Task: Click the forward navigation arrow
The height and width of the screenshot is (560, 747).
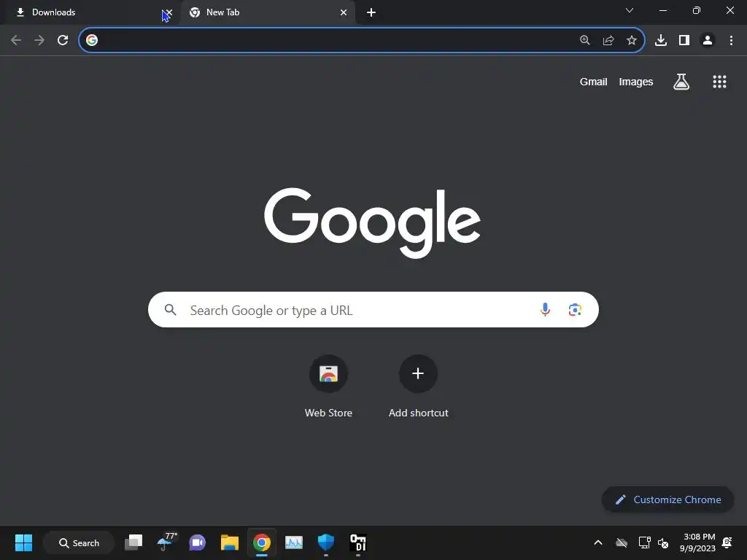Action: click(39, 41)
